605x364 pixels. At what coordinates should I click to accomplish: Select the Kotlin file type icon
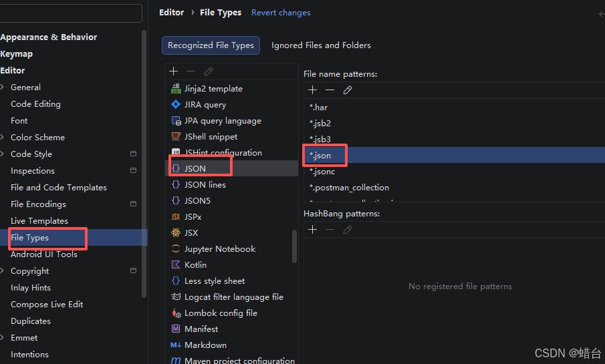point(176,265)
